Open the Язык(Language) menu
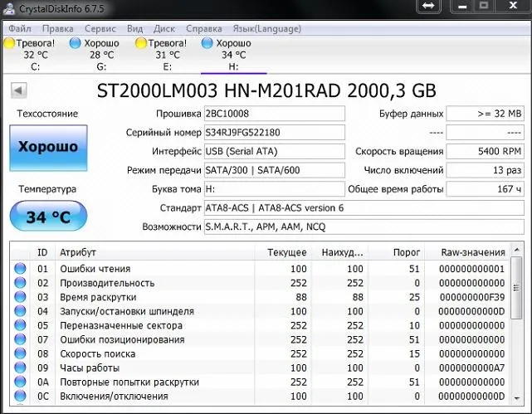The image size is (532, 414). point(267,29)
